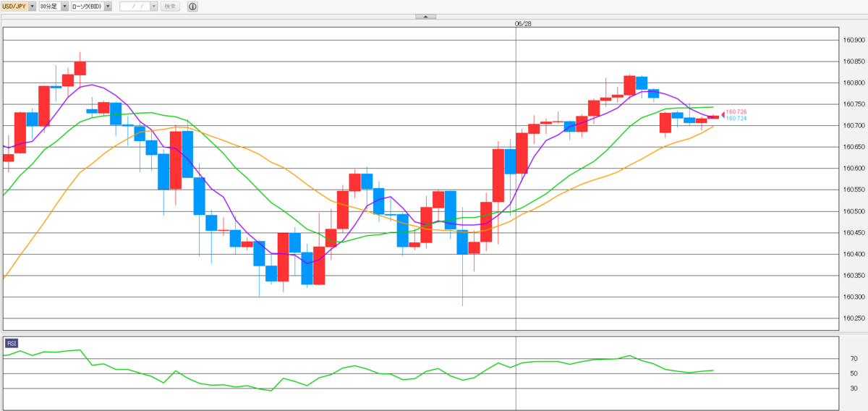The image size is (868, 411).
Task: Click the RSI 70 level label
Action: point(854,359)
